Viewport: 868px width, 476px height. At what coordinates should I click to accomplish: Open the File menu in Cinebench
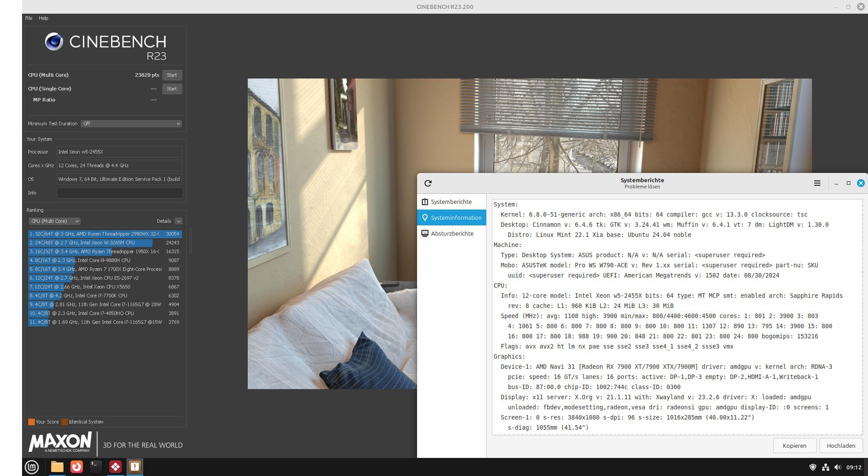coord(29,18)
